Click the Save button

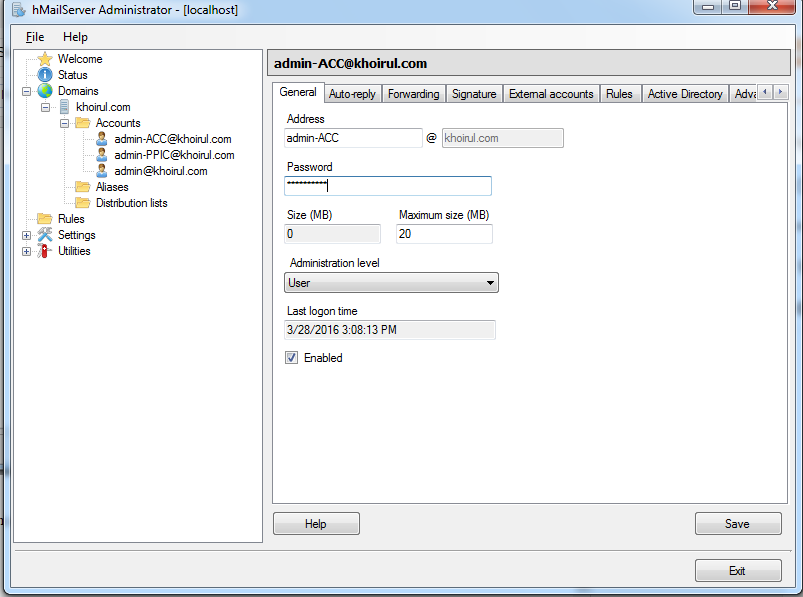tap(738, 524)
